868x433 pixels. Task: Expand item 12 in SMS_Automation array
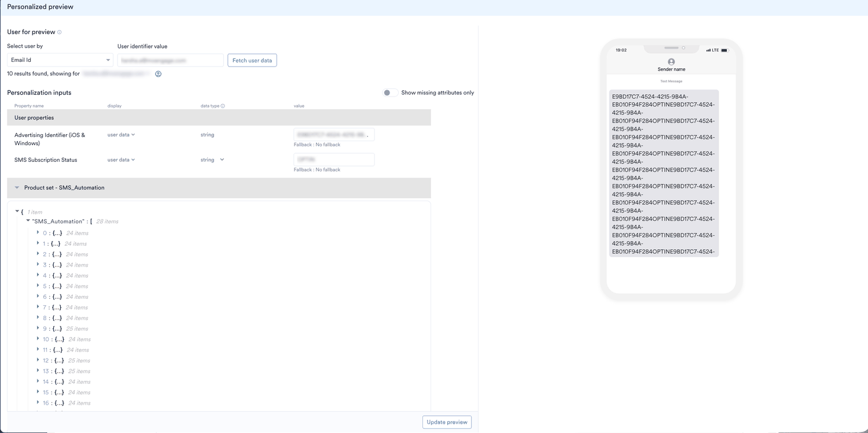(x=38, y=360)
